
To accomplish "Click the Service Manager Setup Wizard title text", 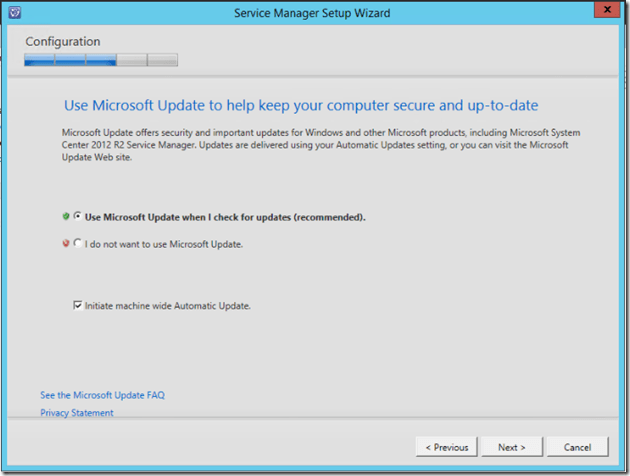I will pyautogui.click(x=312, y=13).
